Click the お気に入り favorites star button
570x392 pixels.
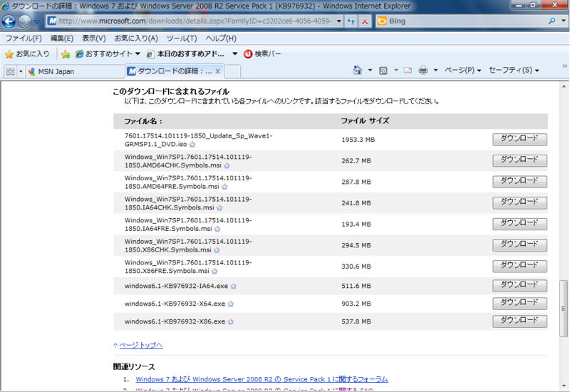(27, 54)
